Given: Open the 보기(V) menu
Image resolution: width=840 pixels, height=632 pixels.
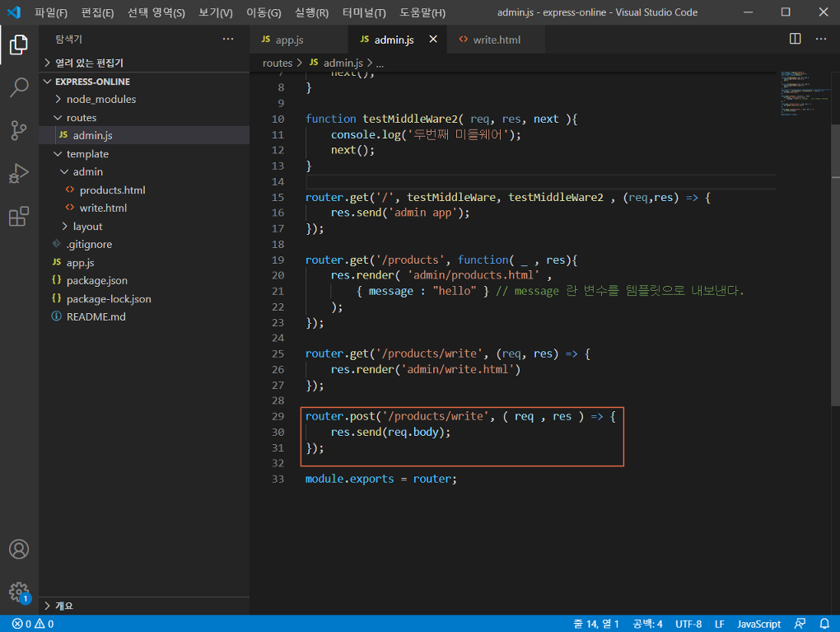Looking at the screenshot, I should tap(216, 12).
